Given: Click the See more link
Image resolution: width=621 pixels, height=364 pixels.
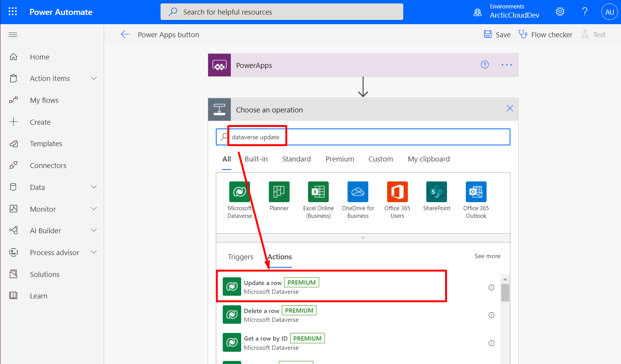Looking at the screenshot, I should coord(487,256).
